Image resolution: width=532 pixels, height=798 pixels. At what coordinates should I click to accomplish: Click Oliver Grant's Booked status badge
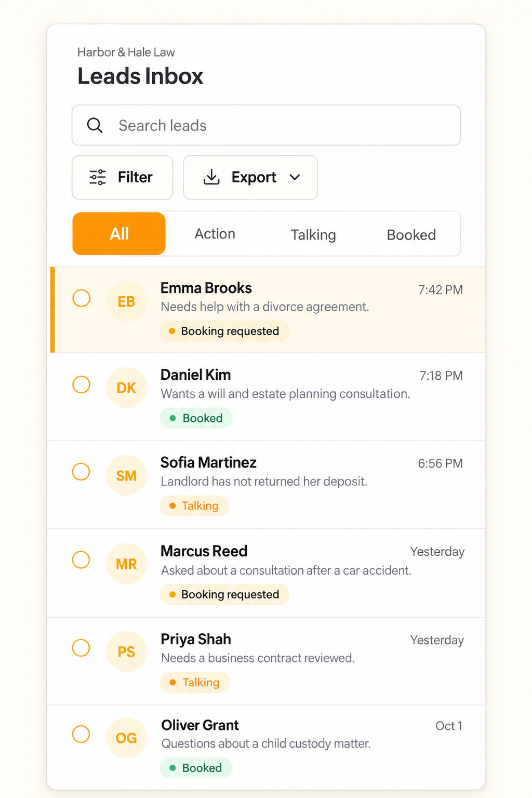click(196, 768)
